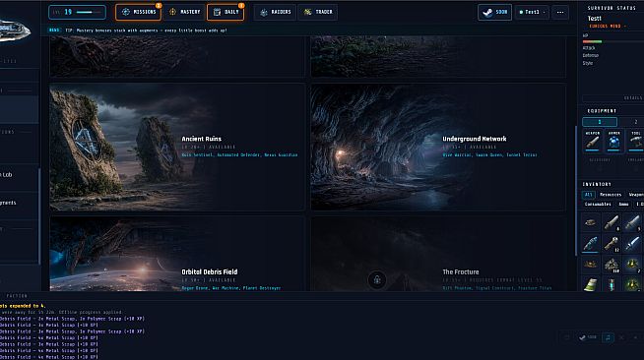
Task: Filter inventory by Consumables tab
Action: (x=598, y=205)
